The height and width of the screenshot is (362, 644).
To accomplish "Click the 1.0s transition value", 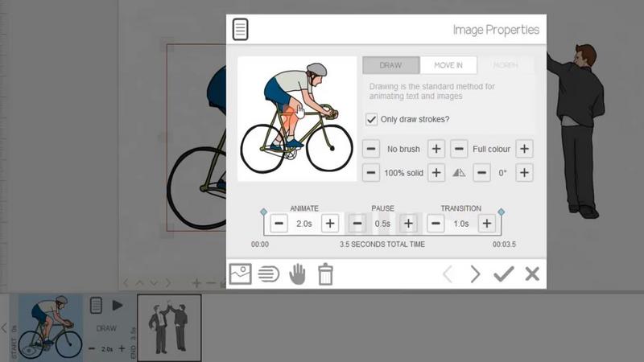I will coord(460,224).
